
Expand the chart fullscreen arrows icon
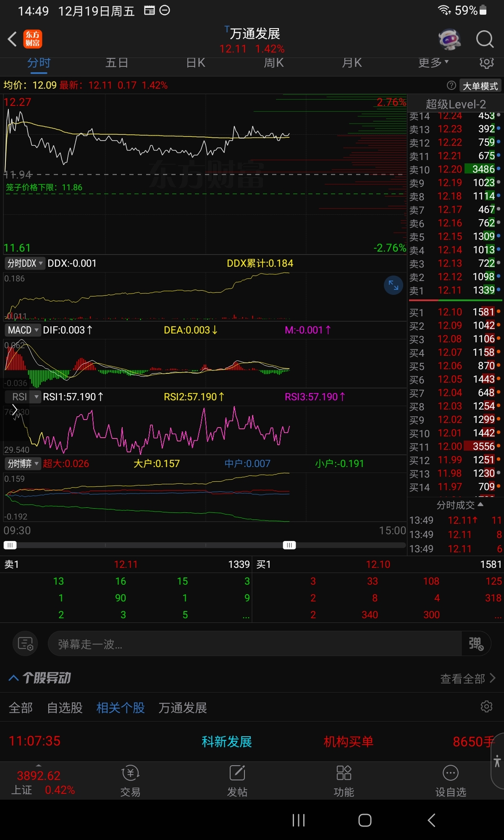pyautogui.click(x=394, y=285)
